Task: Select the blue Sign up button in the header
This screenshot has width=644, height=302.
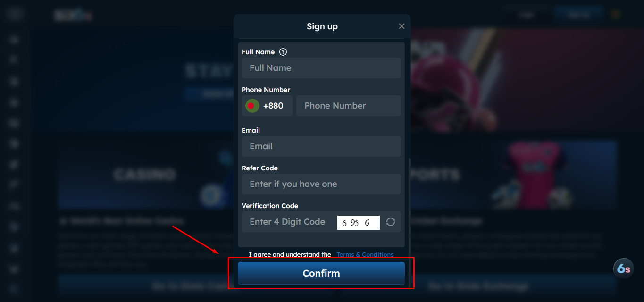Action: (579, 15)
